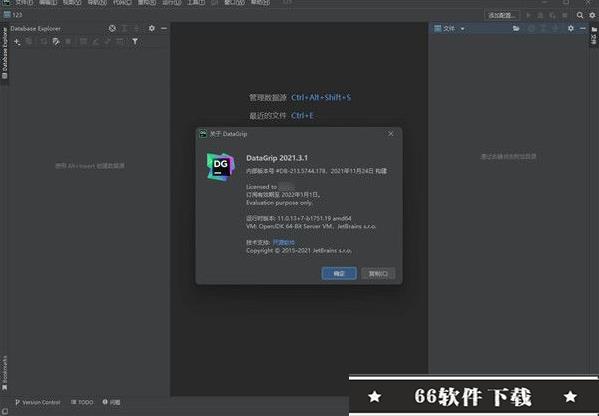The width and height of the screenshot is (599, 416).
Task: Click the Database Explorer panel title
Action: [35, 29]
